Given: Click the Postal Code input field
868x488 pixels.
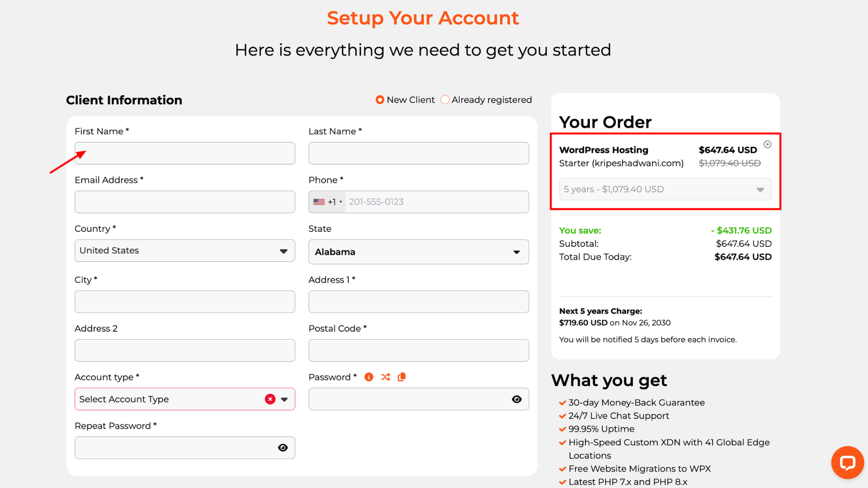Looking at the screenshot, I should [418, 350].
